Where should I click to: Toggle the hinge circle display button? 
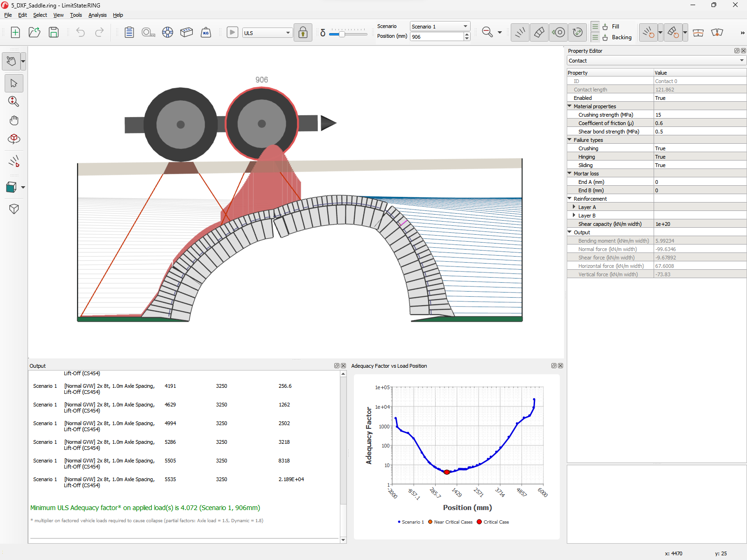(x=558, y=32)
